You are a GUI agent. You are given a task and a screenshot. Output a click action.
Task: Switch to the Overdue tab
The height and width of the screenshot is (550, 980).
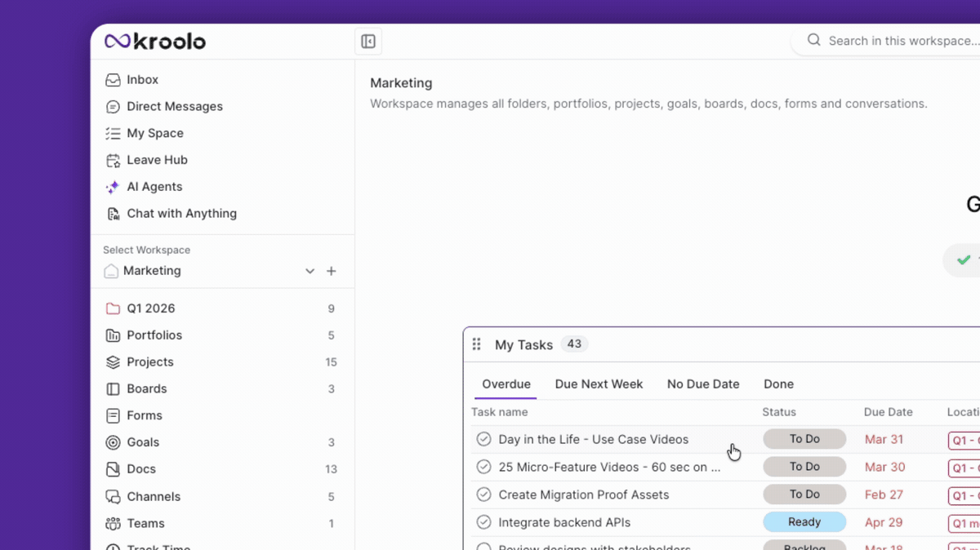[x=506, y=384]
